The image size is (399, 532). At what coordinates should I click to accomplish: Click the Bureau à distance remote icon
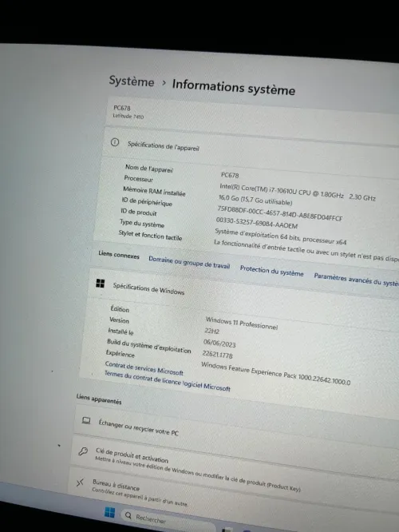point(80,482)
